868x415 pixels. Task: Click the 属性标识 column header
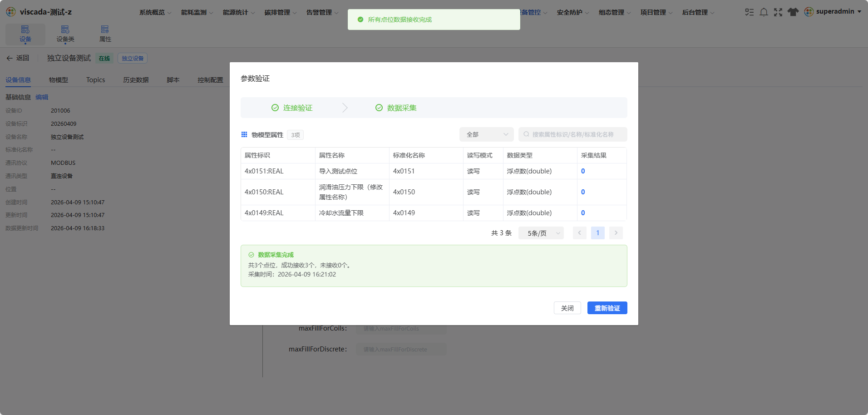point(278,155)
